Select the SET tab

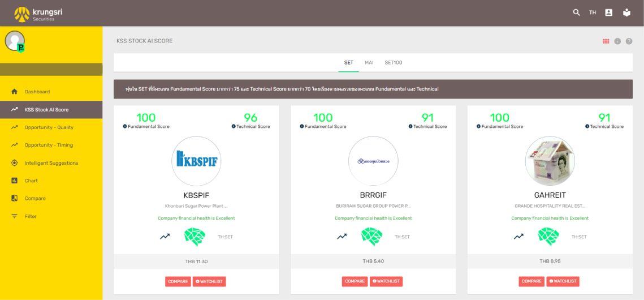[x=349, y=63]
